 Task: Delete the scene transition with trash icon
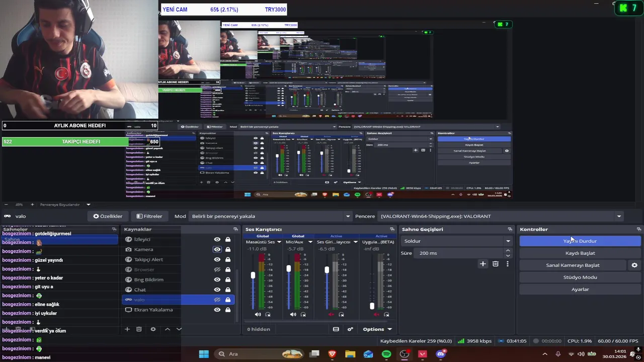(x=496, y=264)
